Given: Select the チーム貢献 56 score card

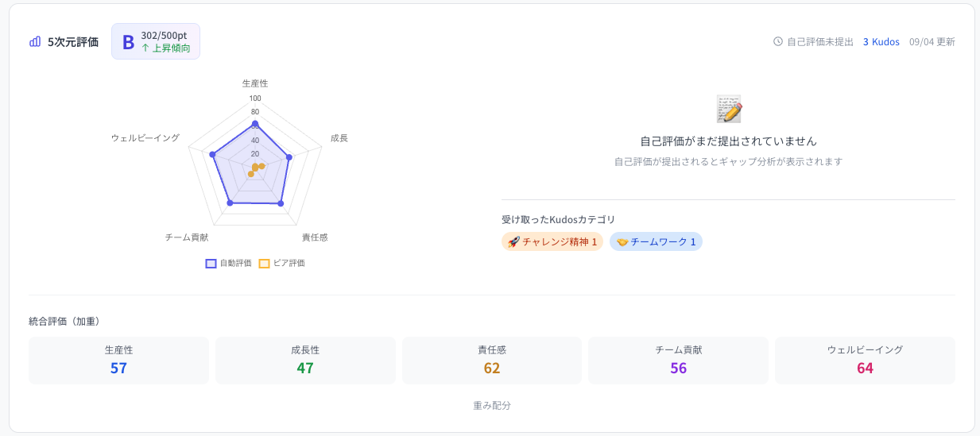Looking at the screenshot, I should (678, 361).
